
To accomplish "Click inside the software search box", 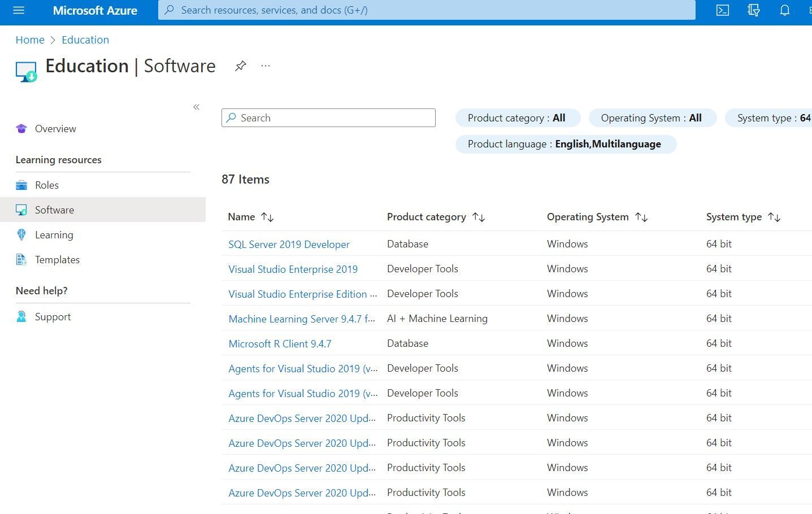I will click(x=328, y=117).
